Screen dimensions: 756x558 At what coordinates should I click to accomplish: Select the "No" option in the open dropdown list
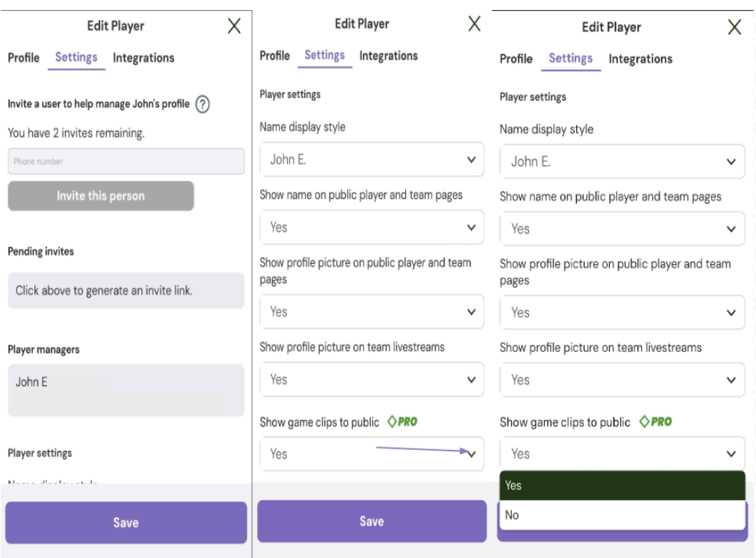click(622, 515)
